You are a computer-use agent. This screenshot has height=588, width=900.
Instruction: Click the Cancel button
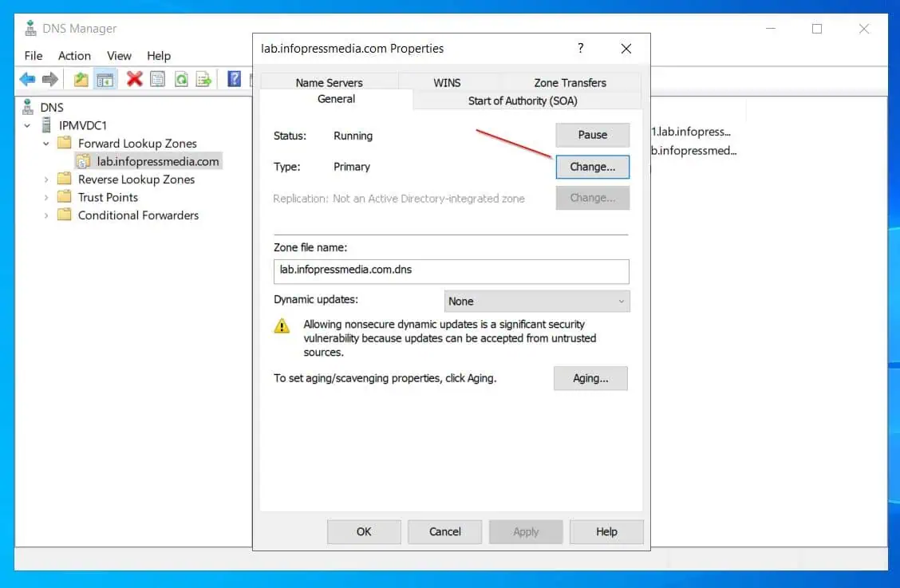445,531
